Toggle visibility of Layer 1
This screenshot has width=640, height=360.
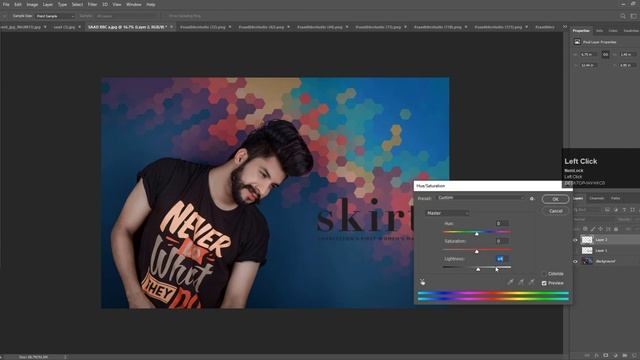pos(575,250)
